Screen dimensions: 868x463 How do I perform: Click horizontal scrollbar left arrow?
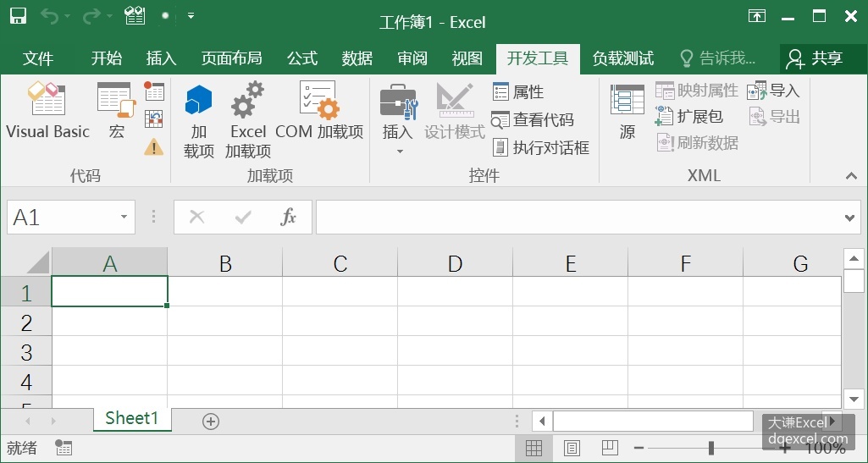coord(542,422)
